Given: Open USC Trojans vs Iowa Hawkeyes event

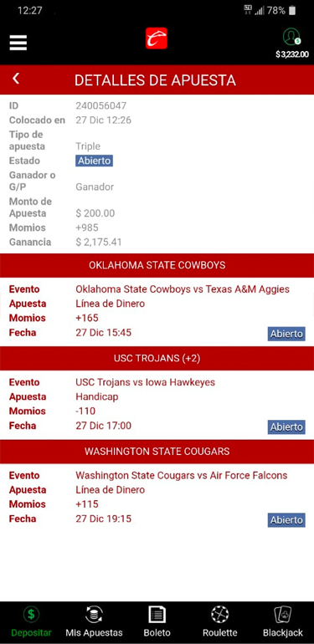Looking at the screenshot, I should pos(145,382).
